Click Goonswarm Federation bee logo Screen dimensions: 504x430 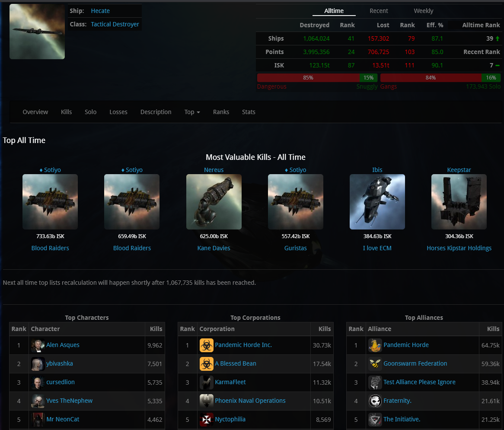(375, 364)
